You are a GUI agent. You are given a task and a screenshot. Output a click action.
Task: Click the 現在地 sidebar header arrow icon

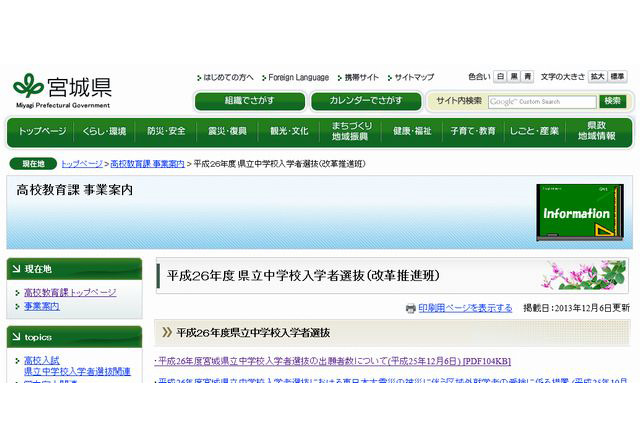point(16,269)
